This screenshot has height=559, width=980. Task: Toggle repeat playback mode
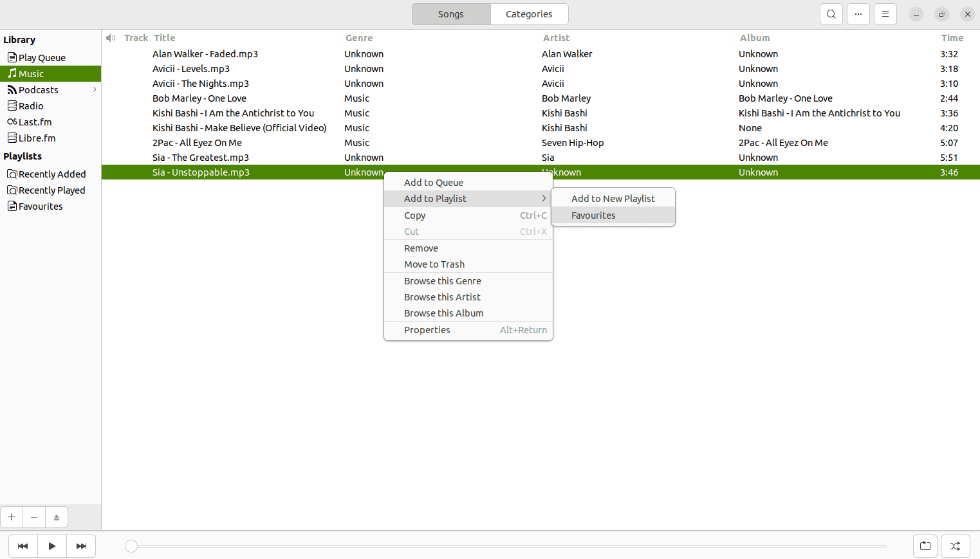click(x=925, y=545)
